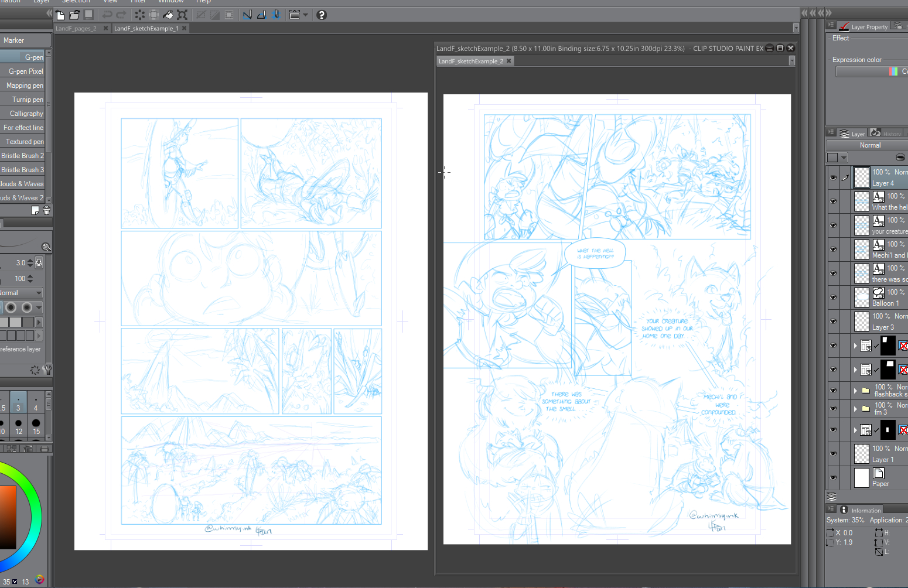The width and height of the screenshot is (908, 588).
Task: Delete sub tool with the trash icon
Action: pos(47,210)
